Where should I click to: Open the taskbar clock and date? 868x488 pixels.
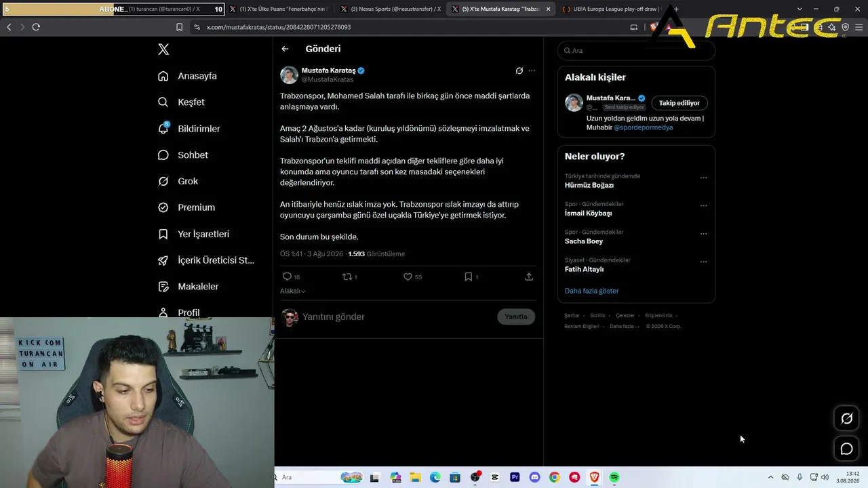click(x=849, y=477)
